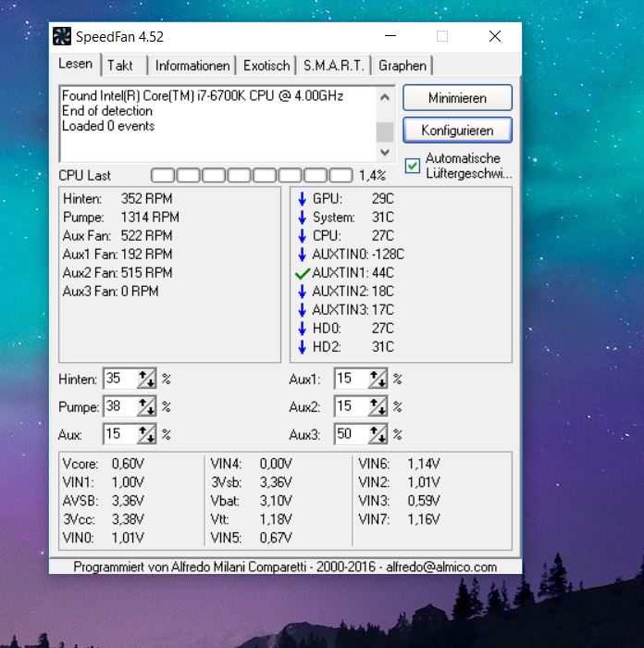The width and height of the screenshot is (644, 648).
Task: Click the Pumpe percentage input field
Action: click(x=119, y=406)
